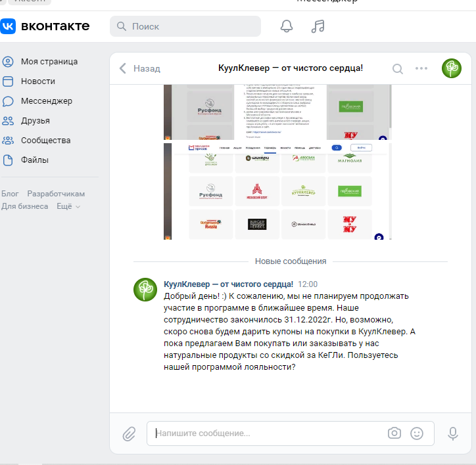Open Файлы in sidebar
The width and height of the screenshot is (476, 465).
35,160
